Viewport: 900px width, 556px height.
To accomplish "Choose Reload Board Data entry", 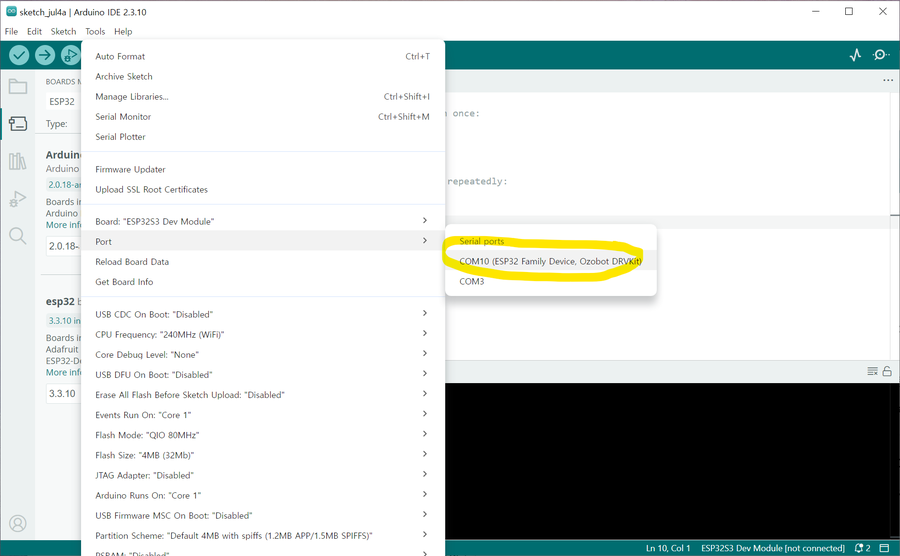I will 263,262.
